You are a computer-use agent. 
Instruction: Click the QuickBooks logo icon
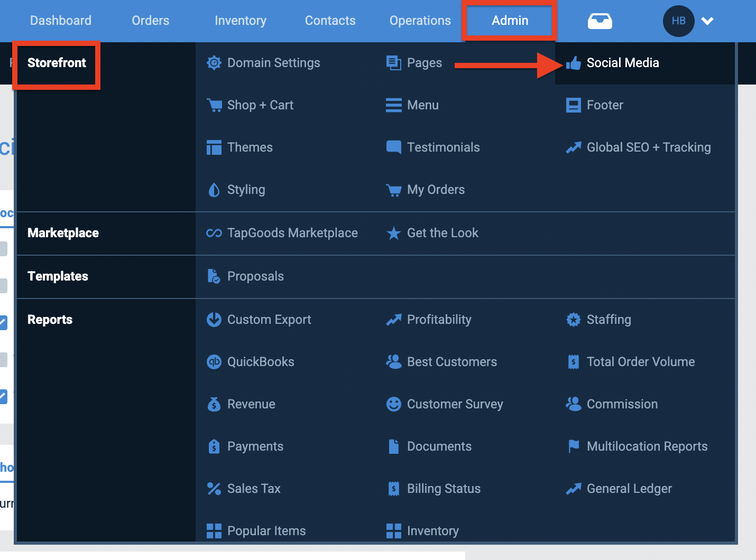tap(214, 362)
